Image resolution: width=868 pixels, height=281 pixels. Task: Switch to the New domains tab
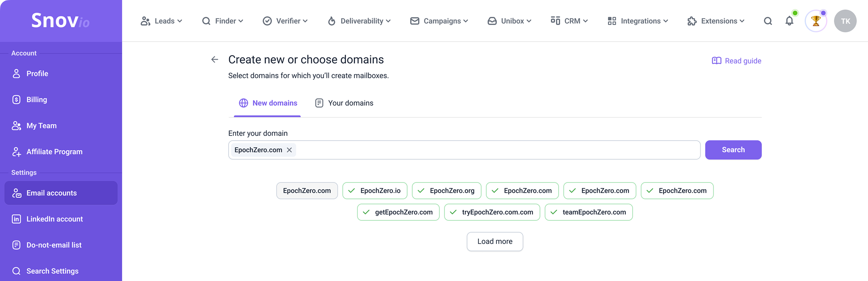click(268, 103)
